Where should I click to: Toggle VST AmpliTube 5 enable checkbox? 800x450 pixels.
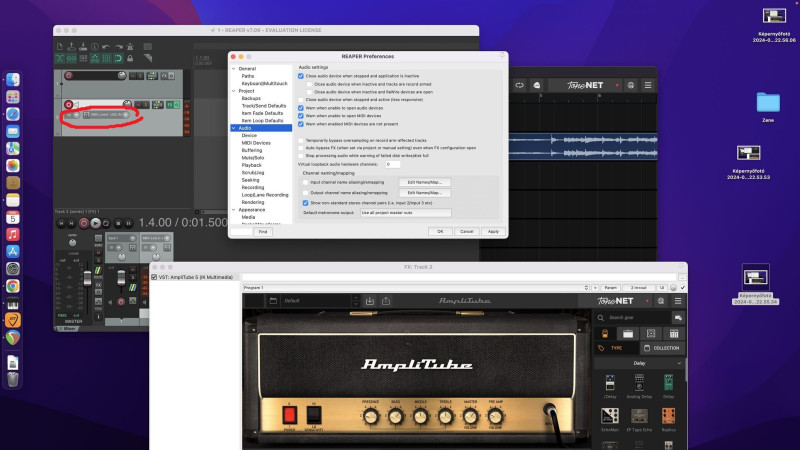(x=154, y=277)
